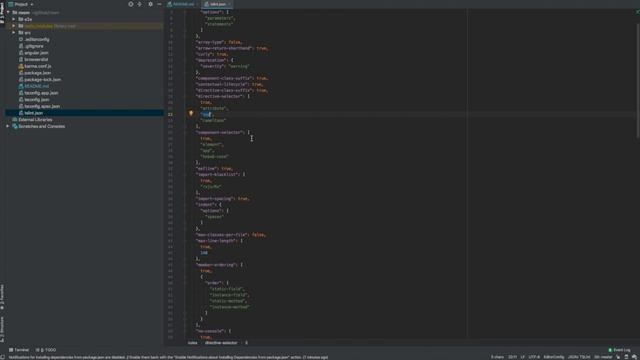640x360 pixels.
Task: Expand the src folder arrow
Action: [x=14, y=33]
